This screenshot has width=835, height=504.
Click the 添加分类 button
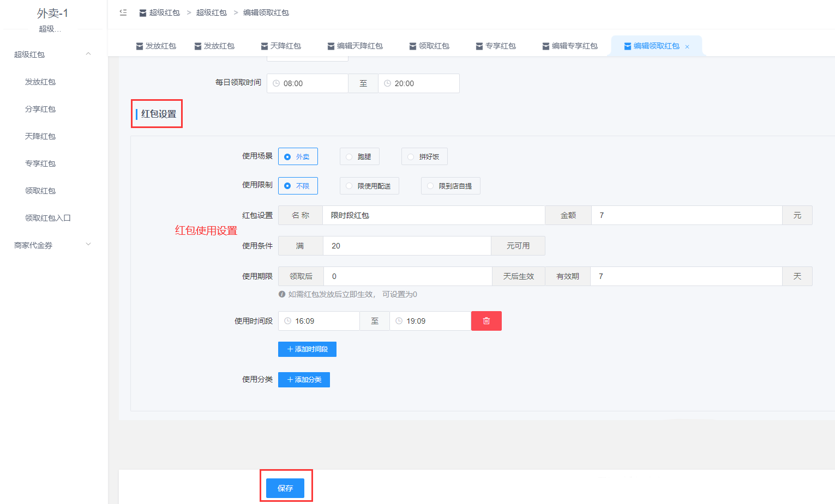304,380
